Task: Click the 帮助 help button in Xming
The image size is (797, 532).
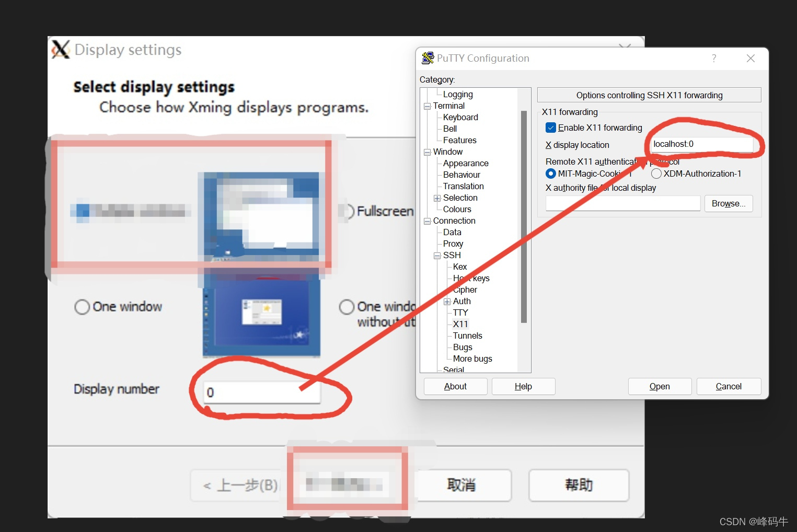Action: point(579,485)
